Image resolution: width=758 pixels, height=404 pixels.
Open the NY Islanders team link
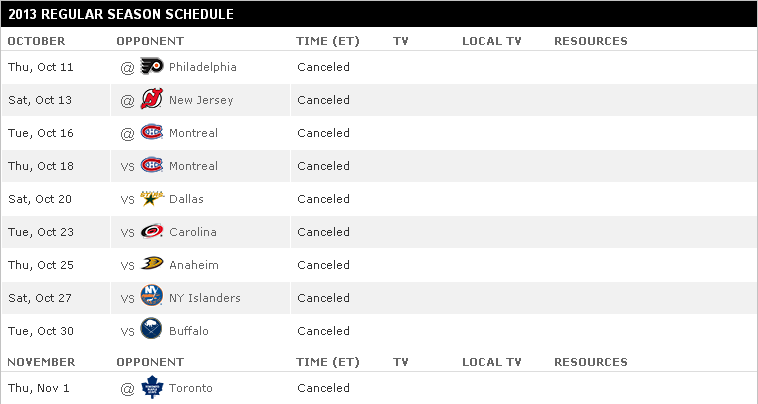pos(204,298)
